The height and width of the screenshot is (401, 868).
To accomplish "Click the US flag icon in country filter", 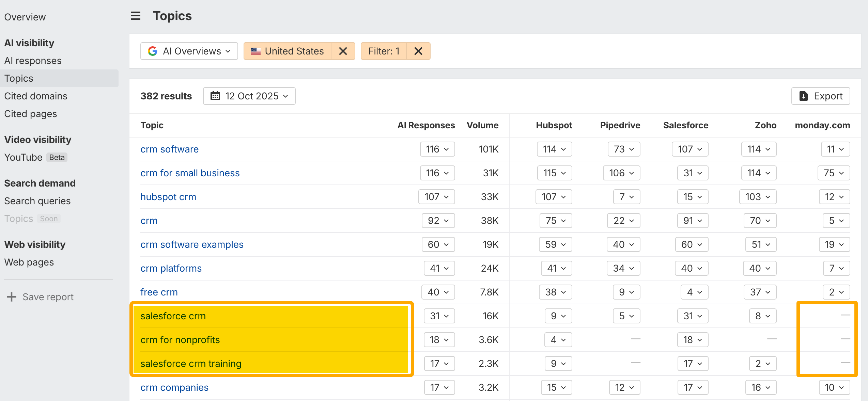I will (256, 51).
